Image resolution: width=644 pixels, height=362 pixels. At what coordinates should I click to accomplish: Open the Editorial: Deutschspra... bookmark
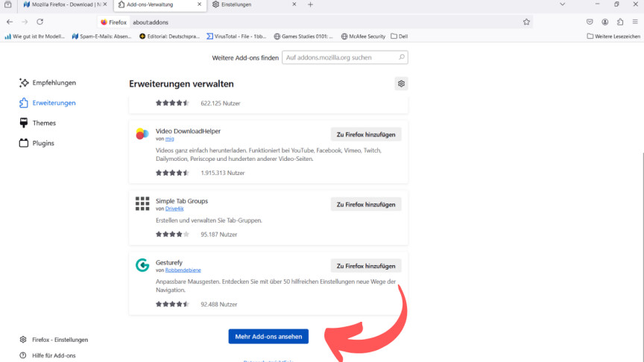(x=169, y=36)
